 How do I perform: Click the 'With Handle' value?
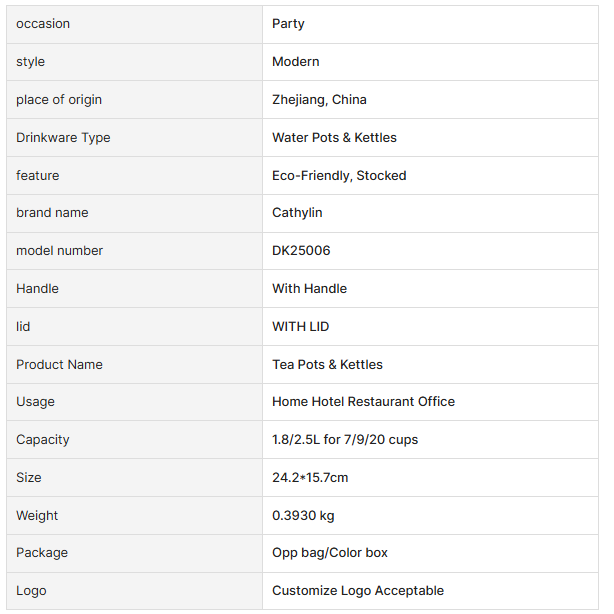pyautogui.click(x=309, y=289)
